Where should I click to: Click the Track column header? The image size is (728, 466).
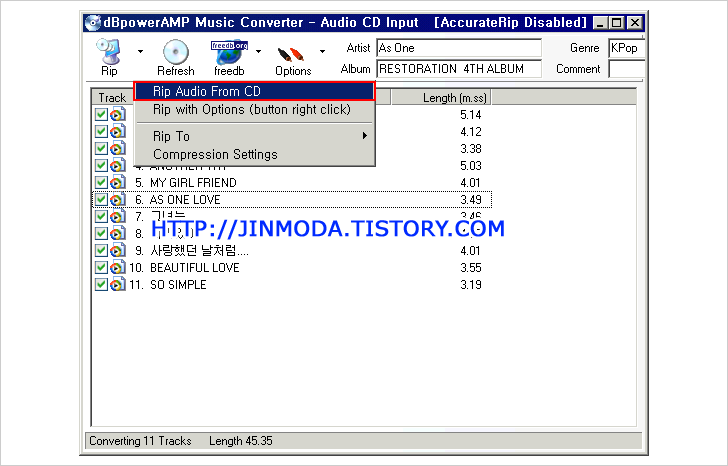tap(113, 97)
